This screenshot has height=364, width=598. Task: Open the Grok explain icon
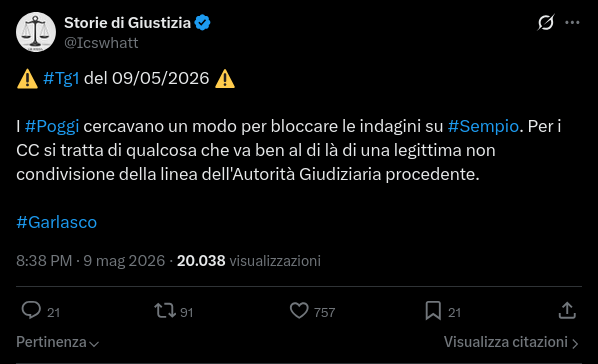coord(545,23)
